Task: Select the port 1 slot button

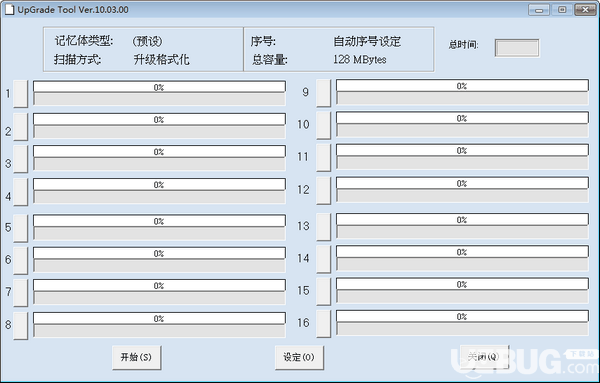Action: pos(21,94)
